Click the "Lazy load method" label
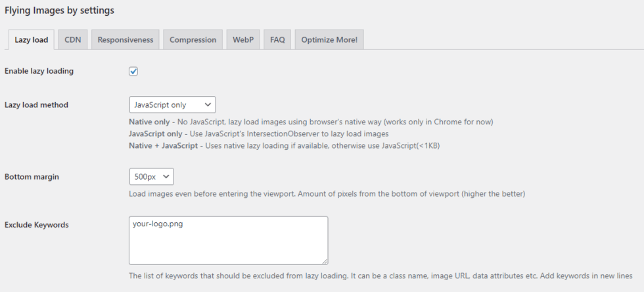The width and height of the screenshot is (644, 292). pyautogui.click(x=36, y=105)
